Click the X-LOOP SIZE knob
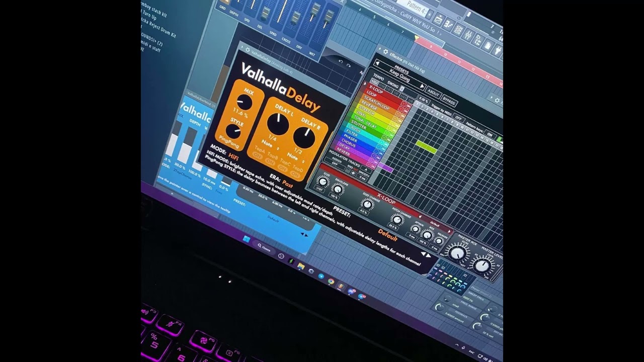644x362 pixels. click(x=323, y=182)
